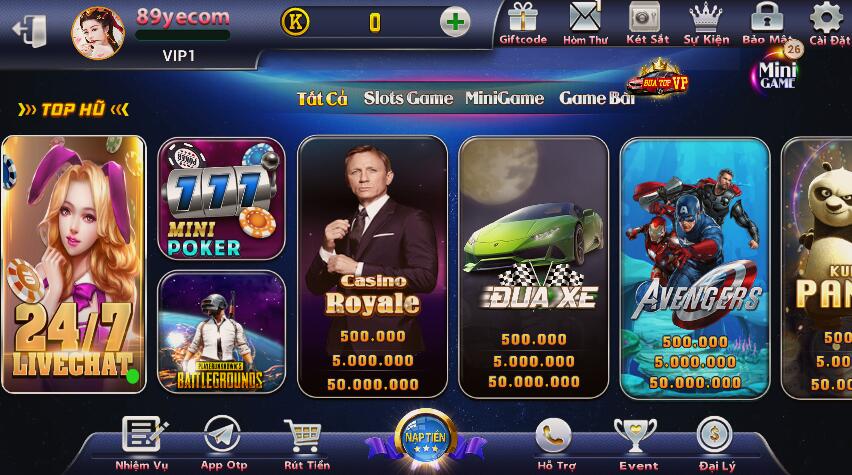Image resolution: width=852 pixels, height=475 pixels.
Task: Click the green plus add-coins button
Action: 455,22
